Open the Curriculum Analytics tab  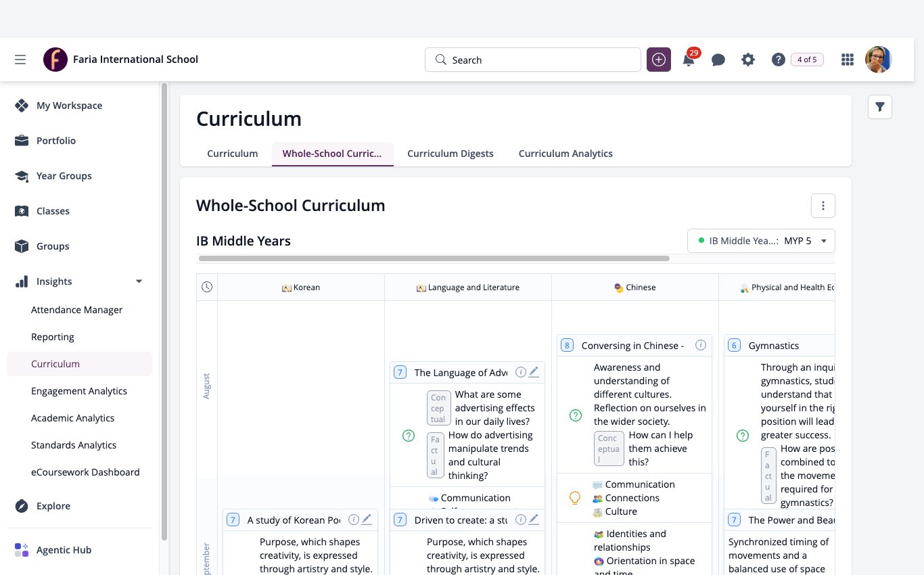pos(565,154)
